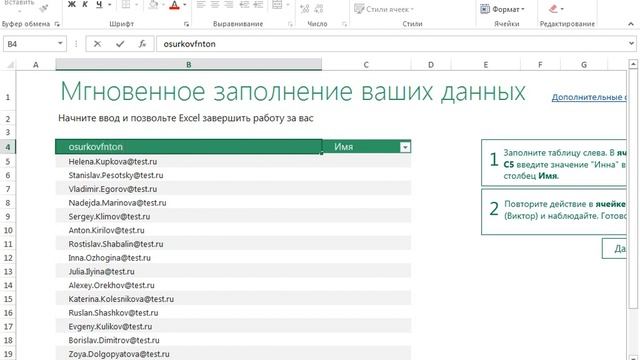This screenshot has height=360, width=640.
Task: Apply the red font color button
Action: click(x=174, y=5)
